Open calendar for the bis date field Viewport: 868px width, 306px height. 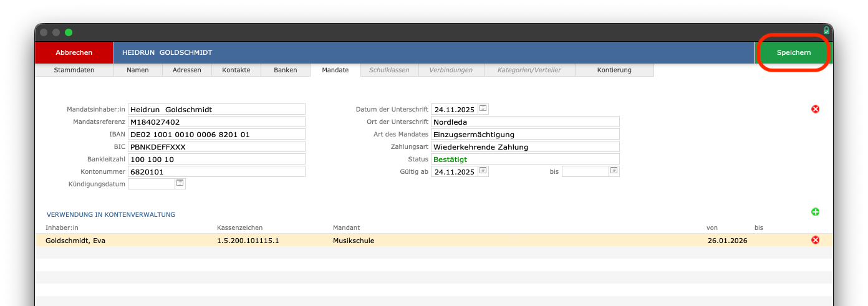(614, 171)
